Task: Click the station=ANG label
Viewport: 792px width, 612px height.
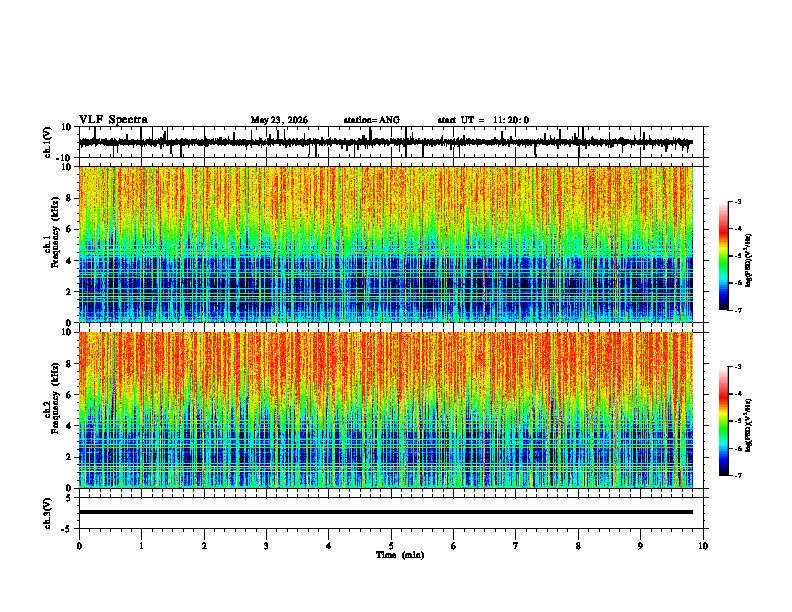Action: 371,120
